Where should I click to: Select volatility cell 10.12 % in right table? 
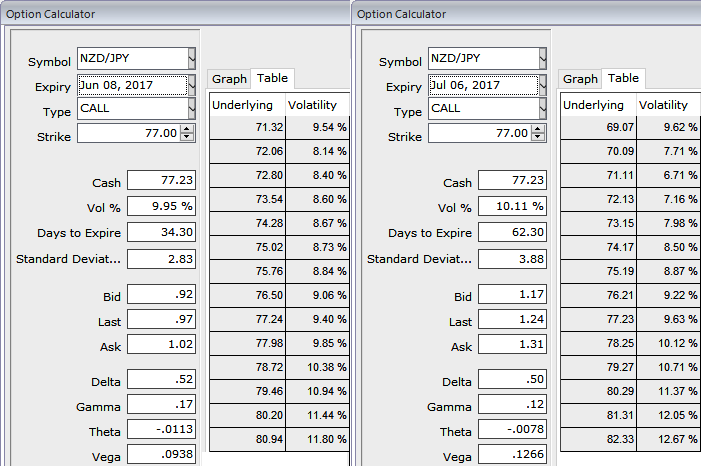pyautogui.click(x=668, y=344)
